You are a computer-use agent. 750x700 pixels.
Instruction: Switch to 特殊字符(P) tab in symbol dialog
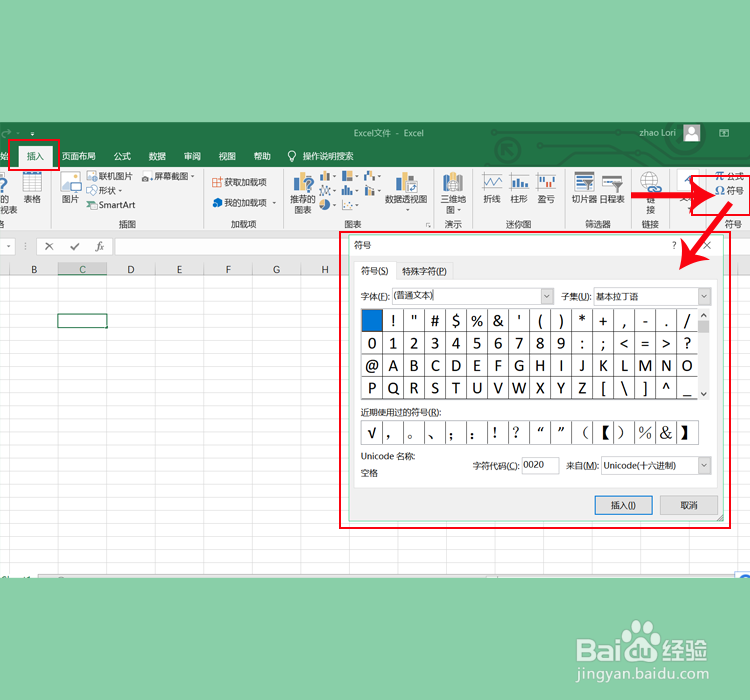click(424, 271)
